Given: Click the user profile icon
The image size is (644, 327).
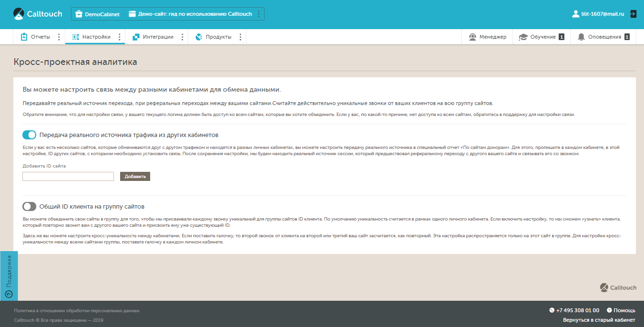Looking at the screenshot, I should (575, 14).
